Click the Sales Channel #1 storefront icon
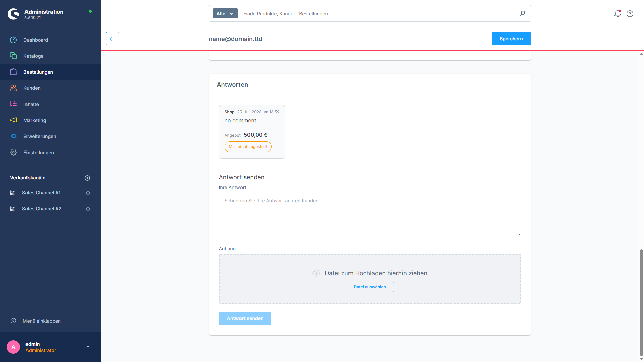This screenshot has width=644, height=362. click(13, 193)
